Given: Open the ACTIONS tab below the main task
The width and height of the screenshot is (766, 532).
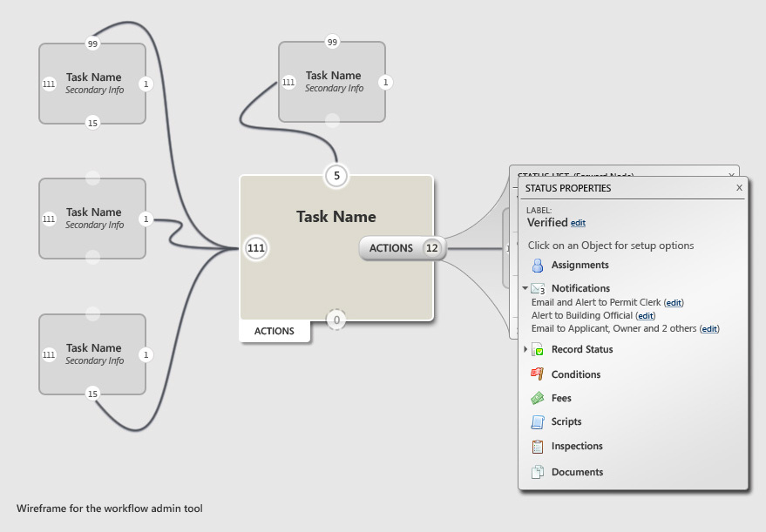Looking at the screenshot, I should tap(274, 331).
